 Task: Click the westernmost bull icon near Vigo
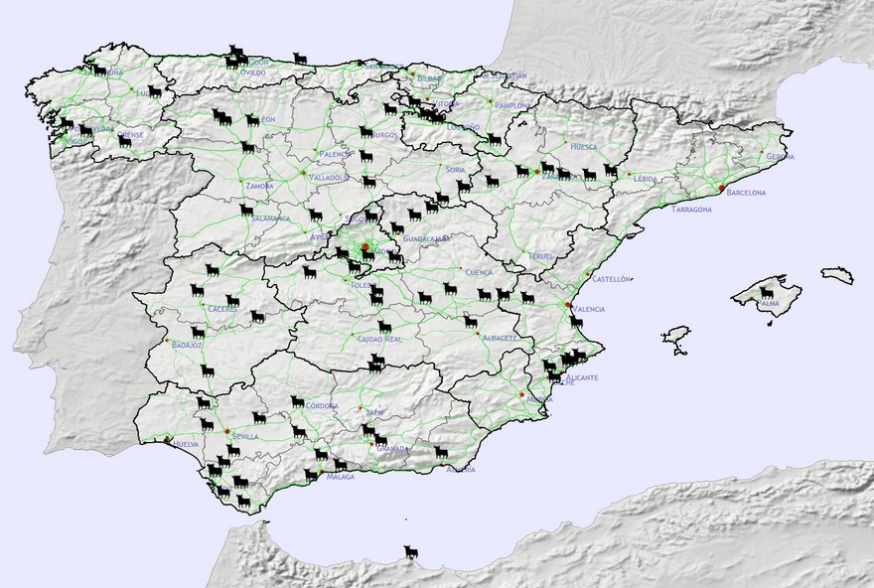click(67, 125)
